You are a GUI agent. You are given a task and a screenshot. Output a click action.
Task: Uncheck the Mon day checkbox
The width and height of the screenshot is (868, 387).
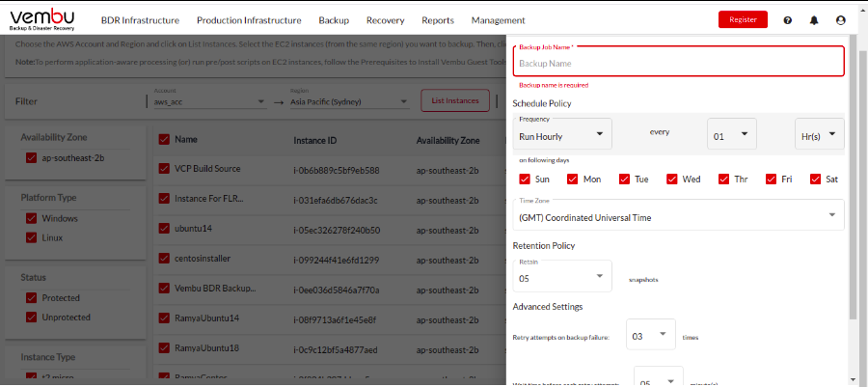(573, 179)
